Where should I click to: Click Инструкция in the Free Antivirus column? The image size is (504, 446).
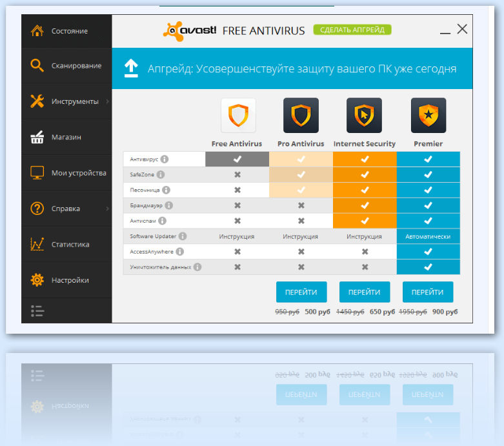pos(237,237)
